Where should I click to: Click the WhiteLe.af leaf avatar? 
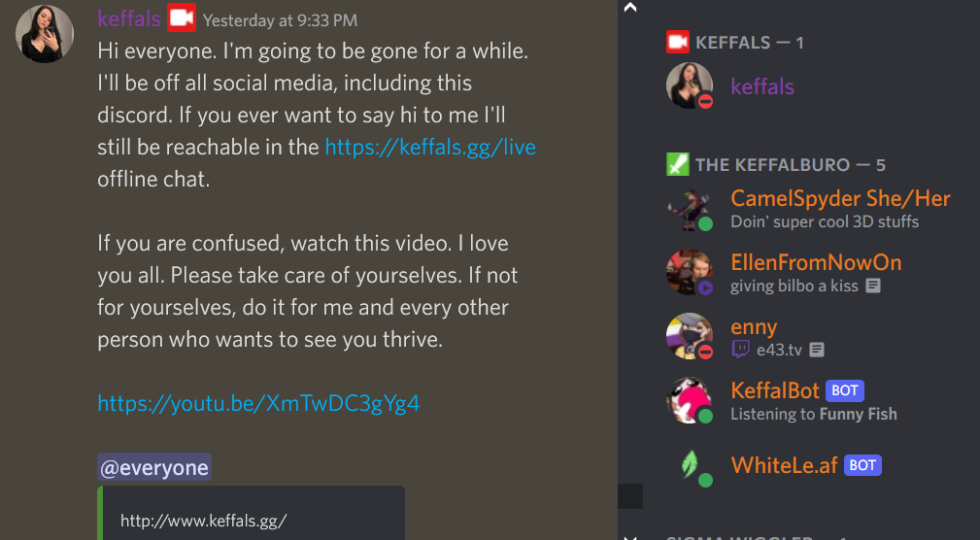[690, 465]
